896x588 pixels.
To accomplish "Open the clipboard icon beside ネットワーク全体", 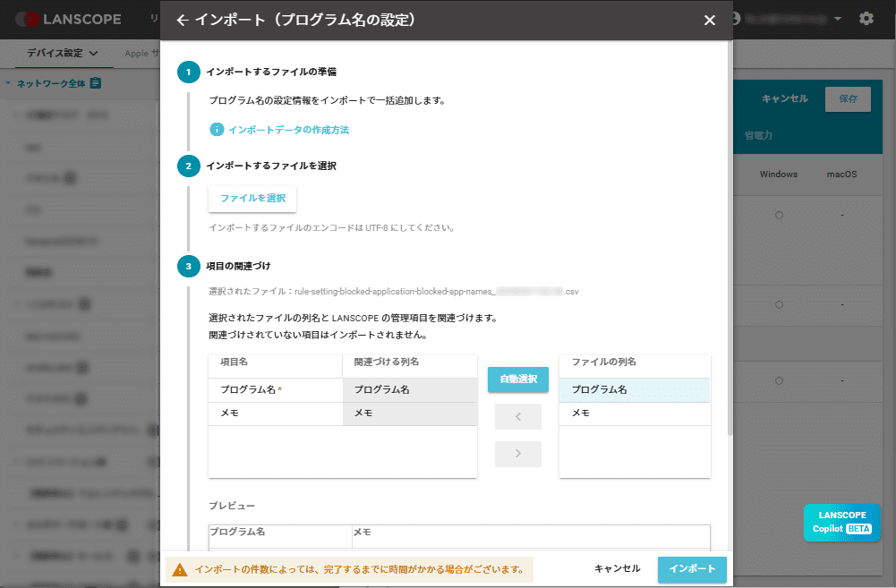I will (x=98, y=83).
